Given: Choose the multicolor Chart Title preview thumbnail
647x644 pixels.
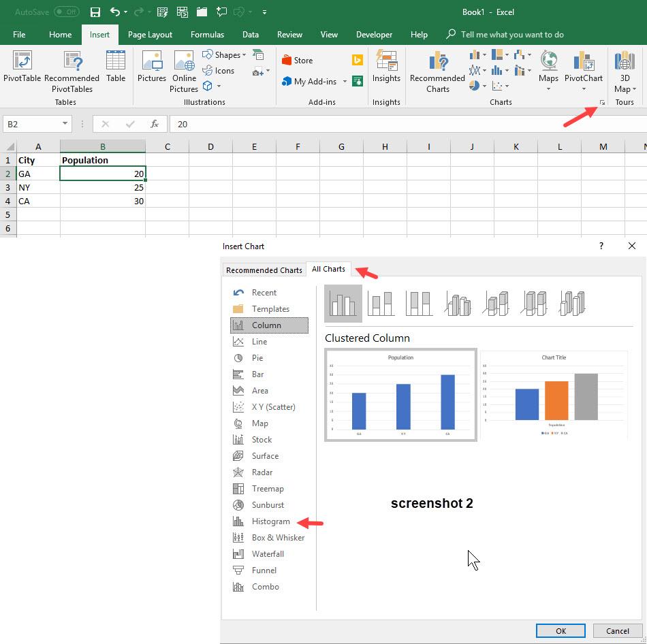Looking at the screenshot, I should coord(554,395).
